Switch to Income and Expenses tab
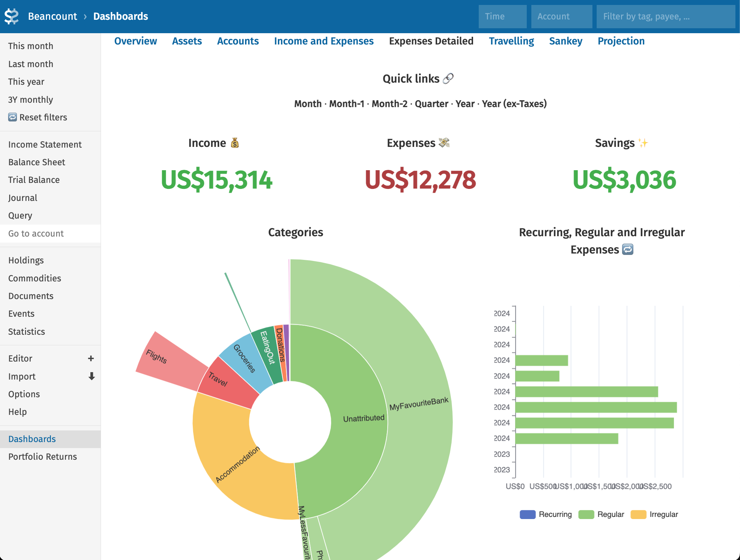Viewport: 740px width, 560px height. (324, 41)
